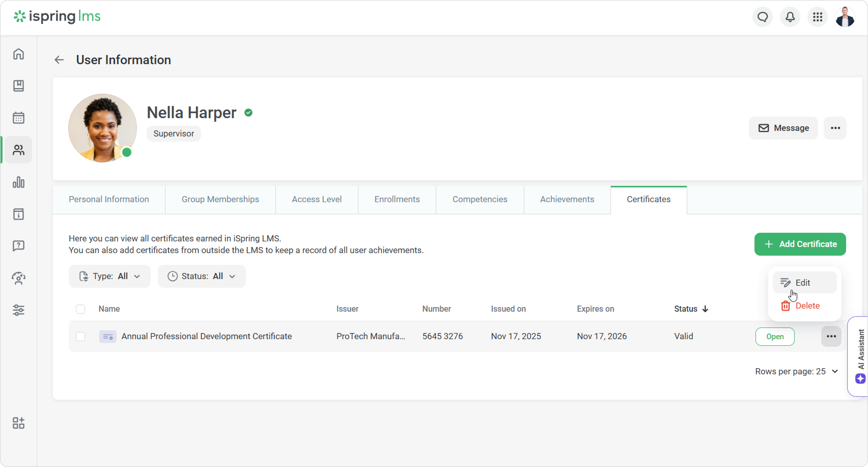Tick the select-all checkbox in table header

(80, 309)
